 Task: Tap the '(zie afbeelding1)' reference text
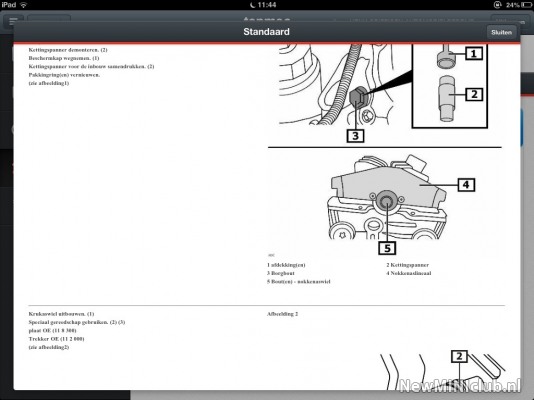pyautogui.click(x=49, y=83)
